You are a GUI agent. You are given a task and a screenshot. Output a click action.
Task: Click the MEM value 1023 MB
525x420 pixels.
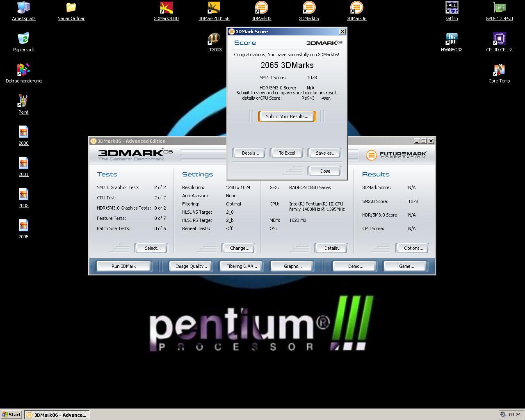pyautogui.click(x=297, y=220)
